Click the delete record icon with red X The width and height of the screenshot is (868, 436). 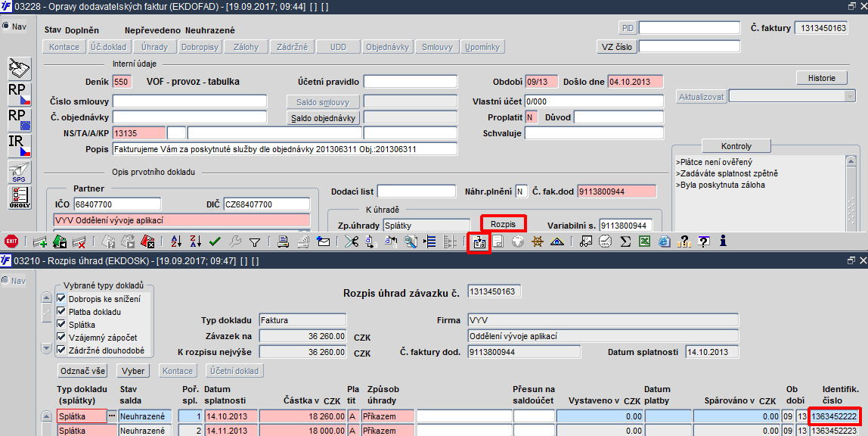79,241
